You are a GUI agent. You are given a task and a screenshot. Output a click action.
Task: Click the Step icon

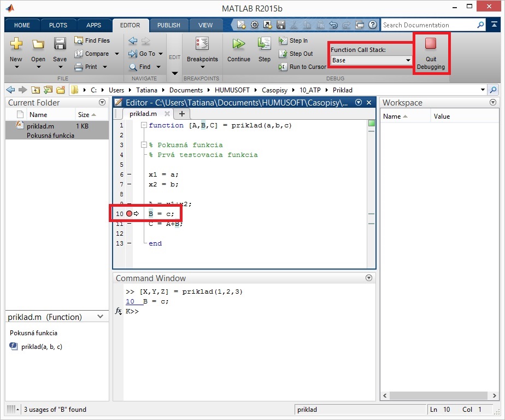click(264, 44)
